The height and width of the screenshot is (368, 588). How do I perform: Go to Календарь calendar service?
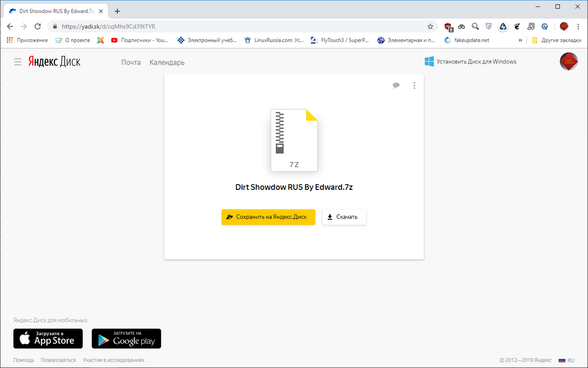[x=167, y=62]
